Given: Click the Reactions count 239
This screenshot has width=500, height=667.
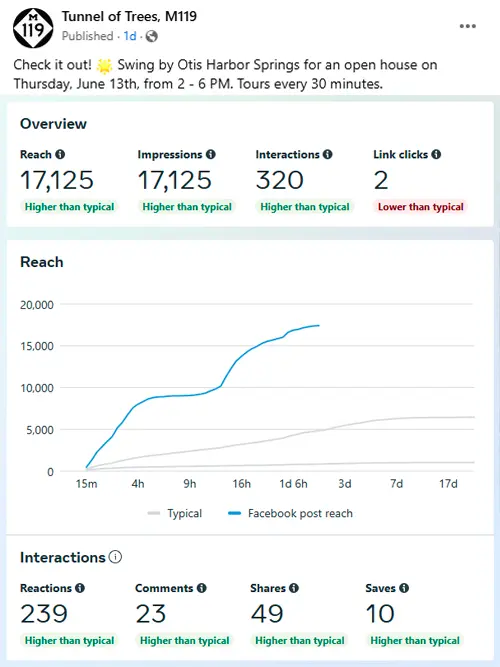Looking at the screenshot, I should coord(44,614).
